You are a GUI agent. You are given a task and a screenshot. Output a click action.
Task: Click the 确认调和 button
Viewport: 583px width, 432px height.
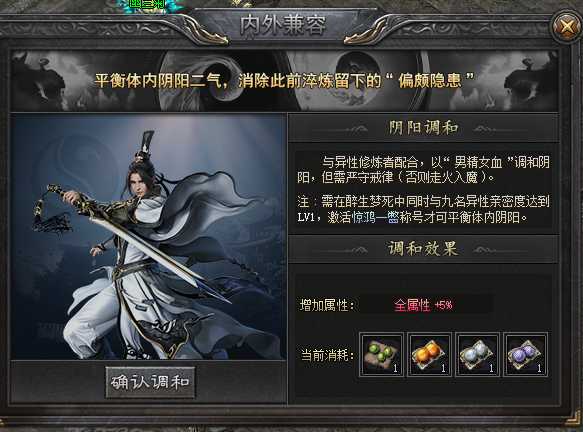(150, 382)
